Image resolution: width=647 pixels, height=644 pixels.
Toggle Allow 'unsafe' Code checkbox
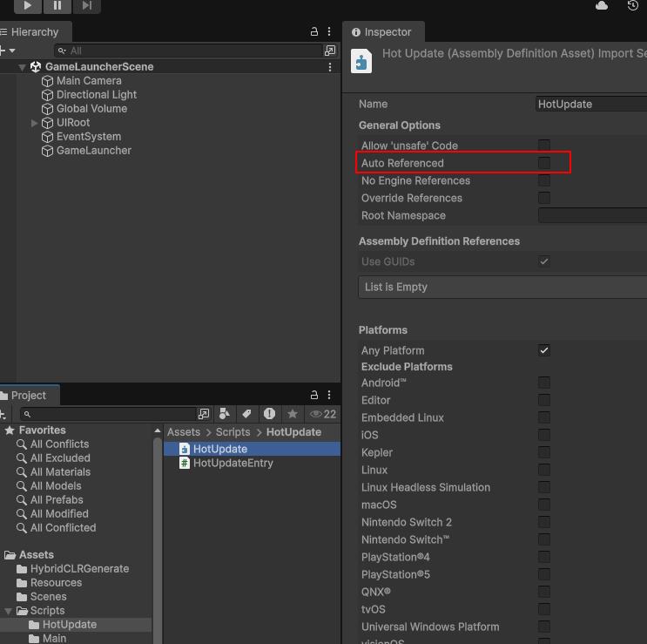click(x=544, y=146)
